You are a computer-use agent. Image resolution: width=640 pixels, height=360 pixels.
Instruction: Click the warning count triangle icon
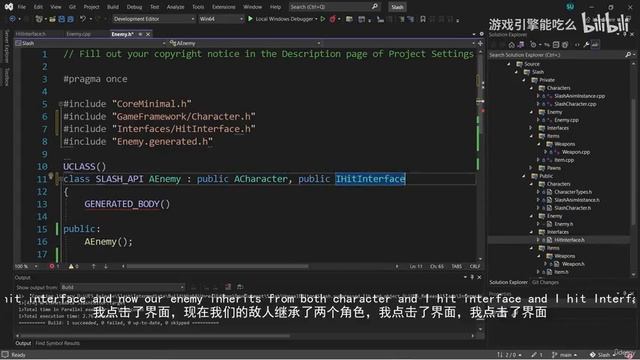tap(71, 267)
